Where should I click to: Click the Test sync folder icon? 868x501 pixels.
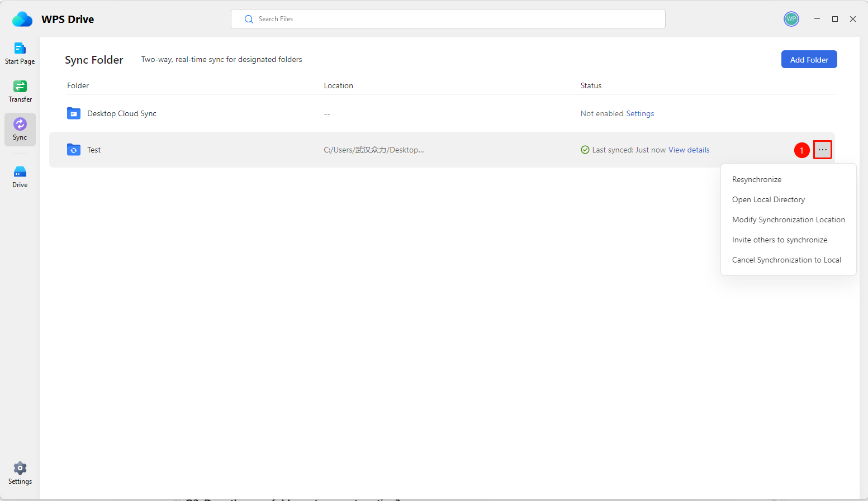74,150
